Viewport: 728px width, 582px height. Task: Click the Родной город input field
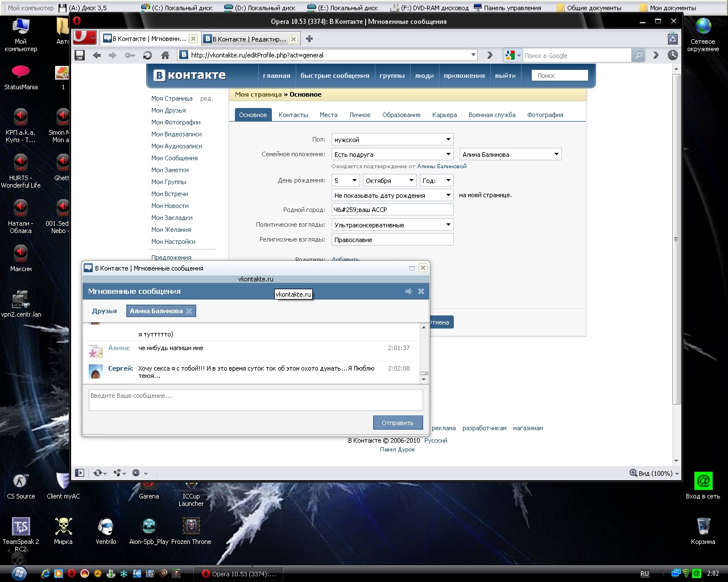tap(392, 210)
